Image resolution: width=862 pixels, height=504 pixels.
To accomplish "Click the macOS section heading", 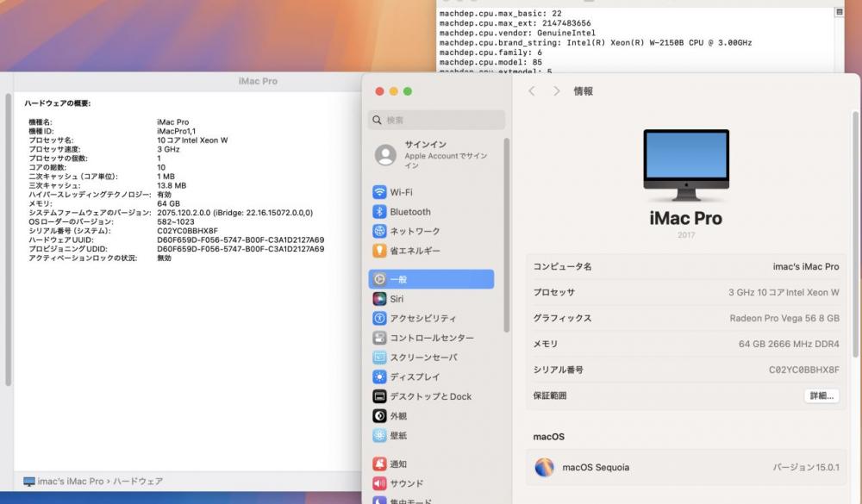I will tap(548, 437).
